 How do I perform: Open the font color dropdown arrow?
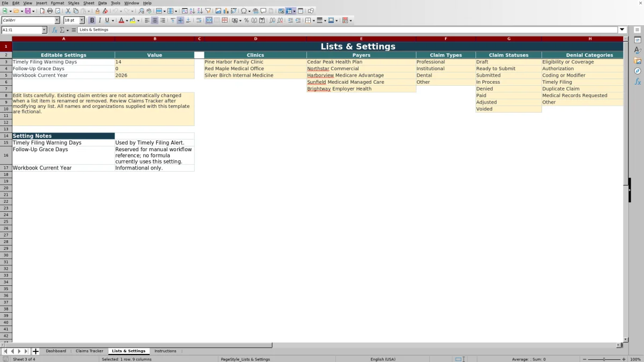[x=127, y=20]
